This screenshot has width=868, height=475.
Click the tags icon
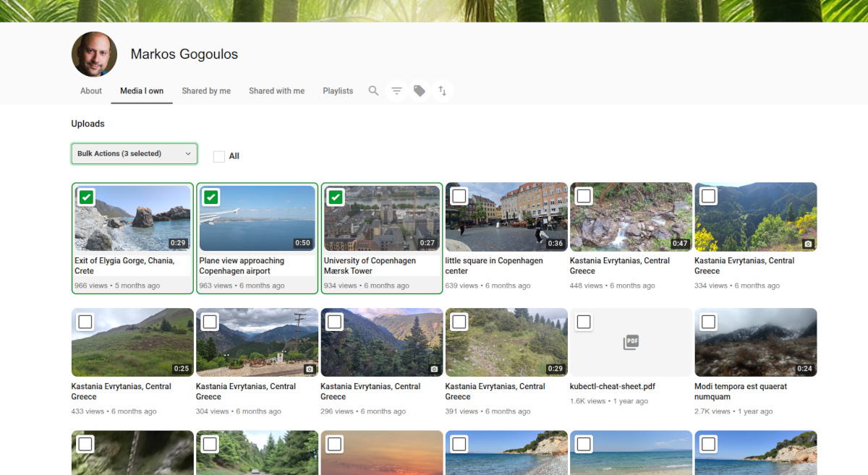tap(420, 91)
